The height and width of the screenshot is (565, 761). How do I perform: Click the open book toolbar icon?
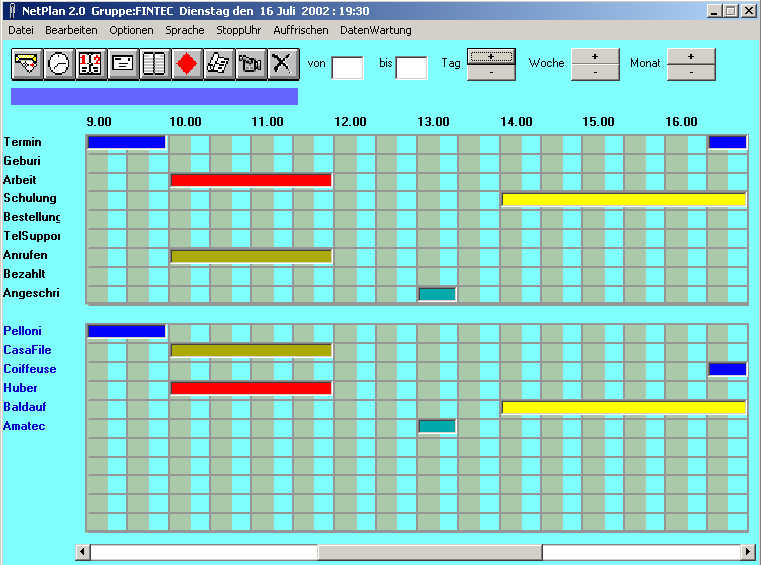155,64
